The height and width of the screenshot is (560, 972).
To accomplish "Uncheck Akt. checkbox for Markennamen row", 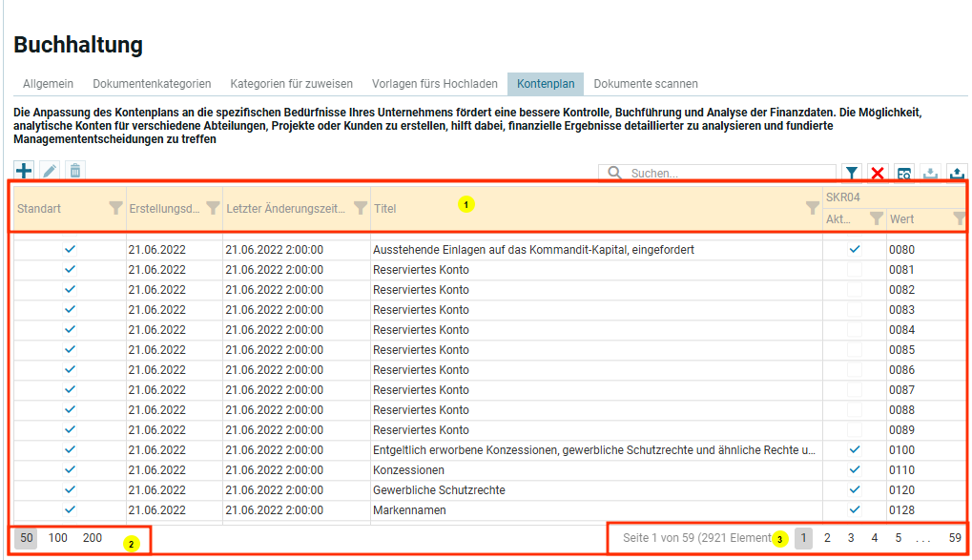I will click(855, 509).
